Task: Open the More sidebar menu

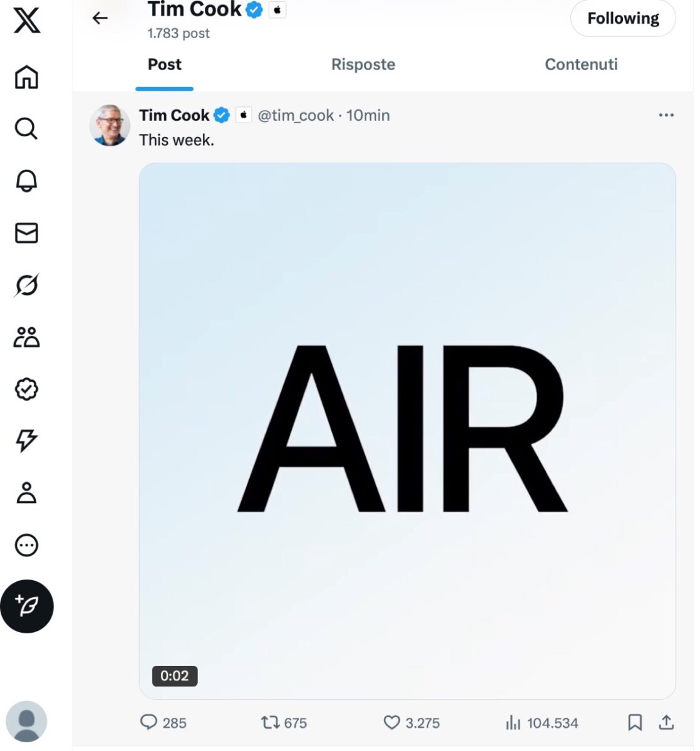Action: point(26,545)
